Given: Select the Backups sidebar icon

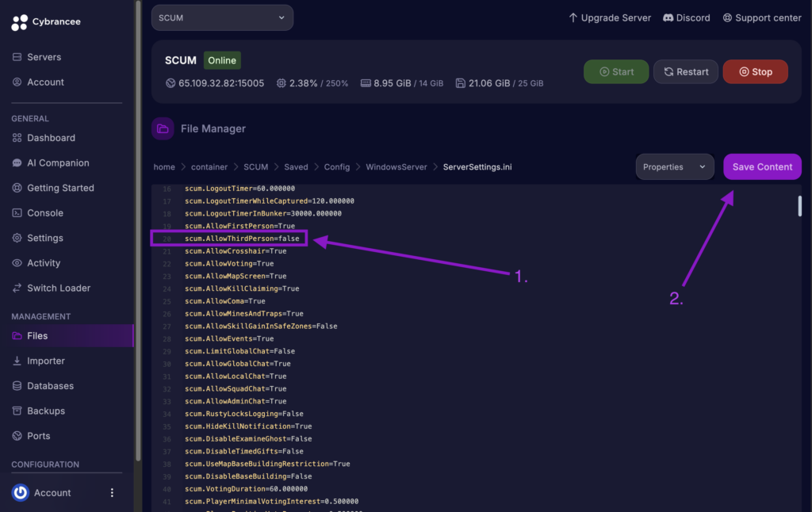Looking at the screenshot, I should tap(46, 411).
